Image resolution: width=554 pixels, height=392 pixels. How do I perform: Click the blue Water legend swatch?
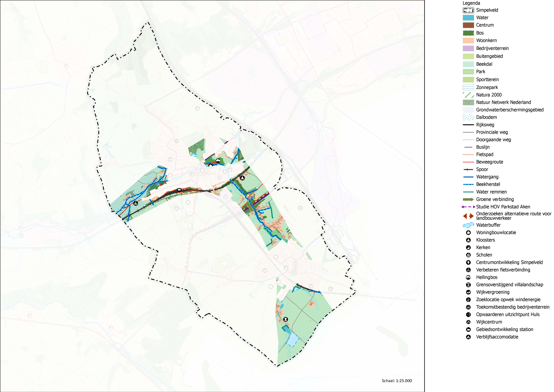(468, 18)
